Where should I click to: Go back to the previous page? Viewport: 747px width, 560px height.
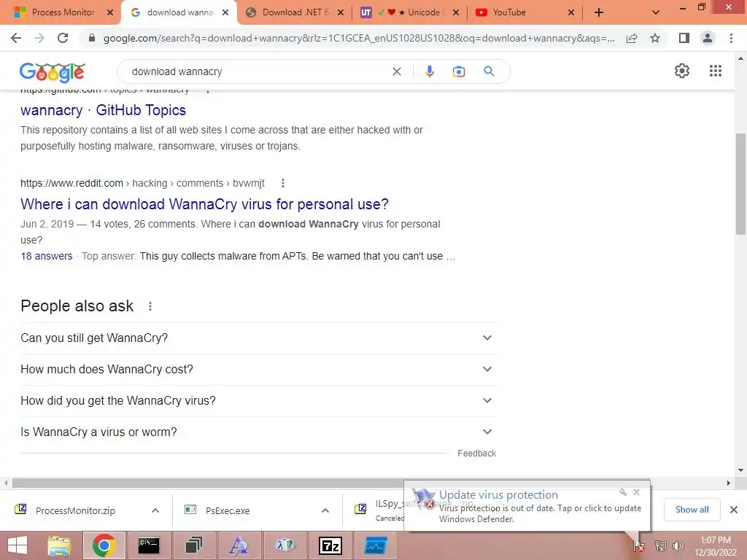(x=16, y=38)
